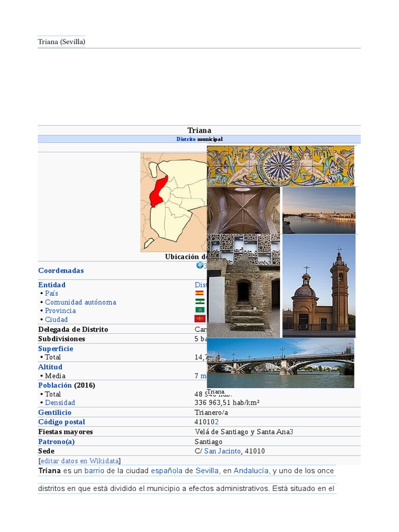The image size is (399, 532).
Task: Open the Superficie link
Action: coord(56,349)
